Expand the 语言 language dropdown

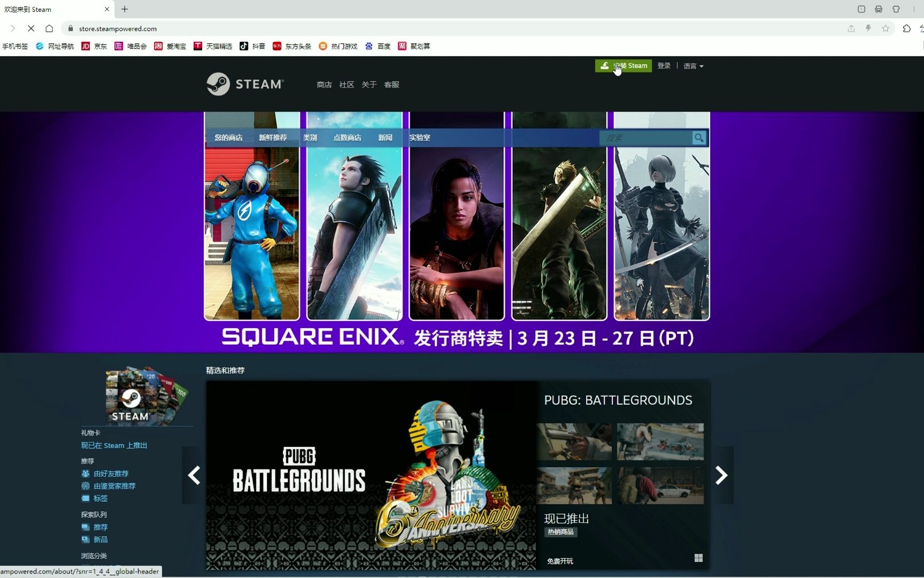click(693, 66)
